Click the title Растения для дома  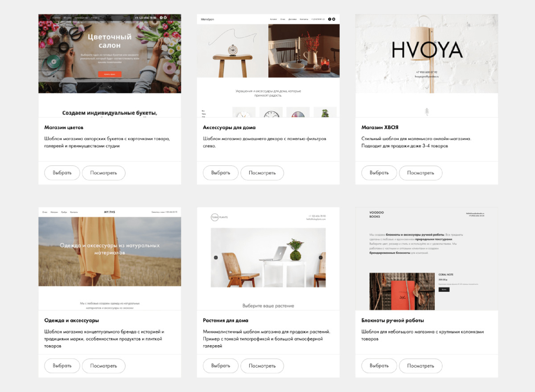point(226,320)
